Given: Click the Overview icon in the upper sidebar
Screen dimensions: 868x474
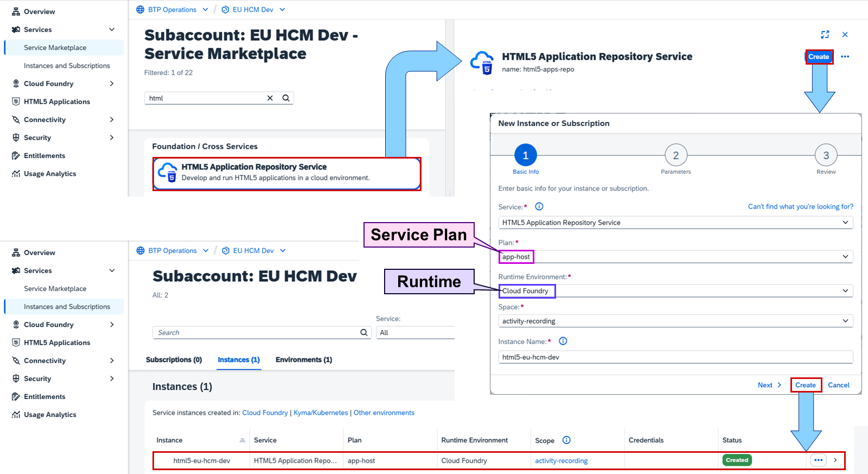Looking at the screenshot, I should pos(16,11).
